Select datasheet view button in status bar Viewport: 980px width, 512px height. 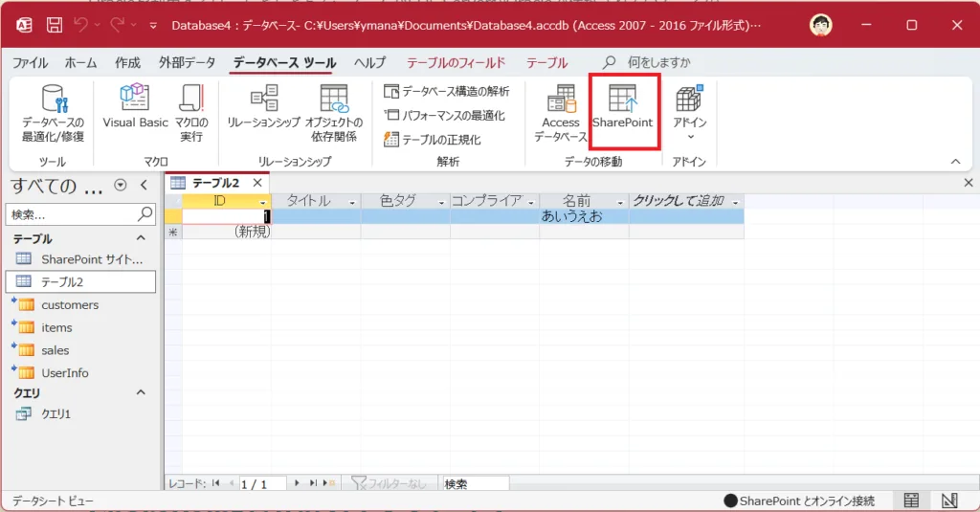point(911,501)
